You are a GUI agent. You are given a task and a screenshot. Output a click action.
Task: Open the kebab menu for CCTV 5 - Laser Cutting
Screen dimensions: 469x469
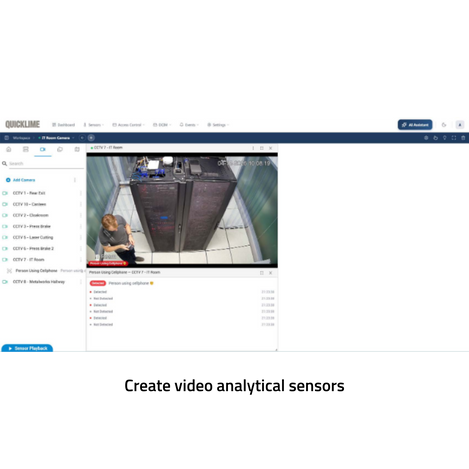click(81, 237)
